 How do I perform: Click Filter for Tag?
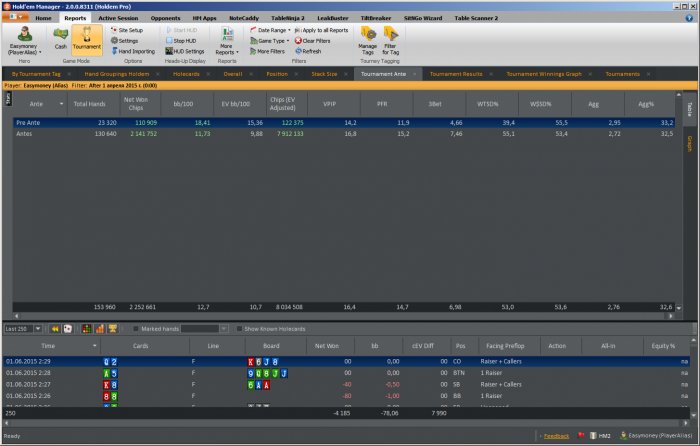[x=391, y=41]
